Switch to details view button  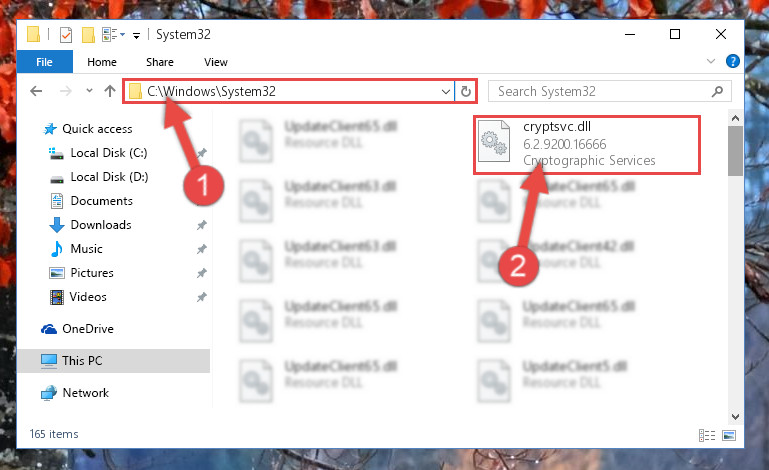tap(707, 435)
